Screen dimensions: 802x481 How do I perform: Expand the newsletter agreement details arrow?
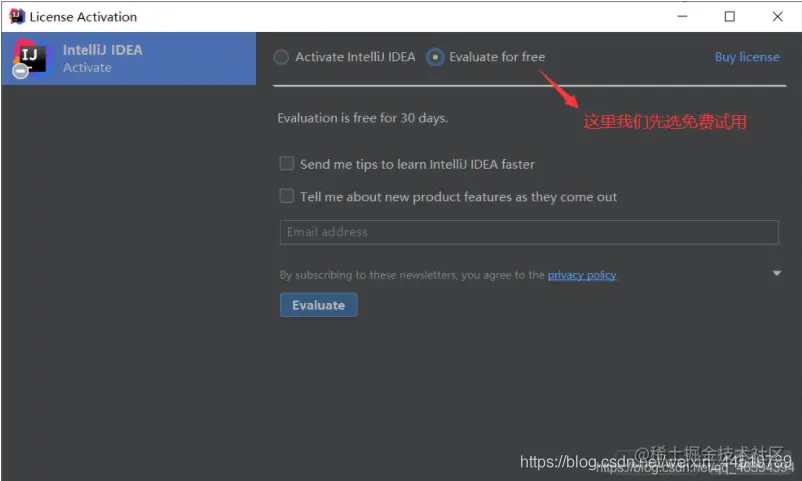tap(776, 273)
